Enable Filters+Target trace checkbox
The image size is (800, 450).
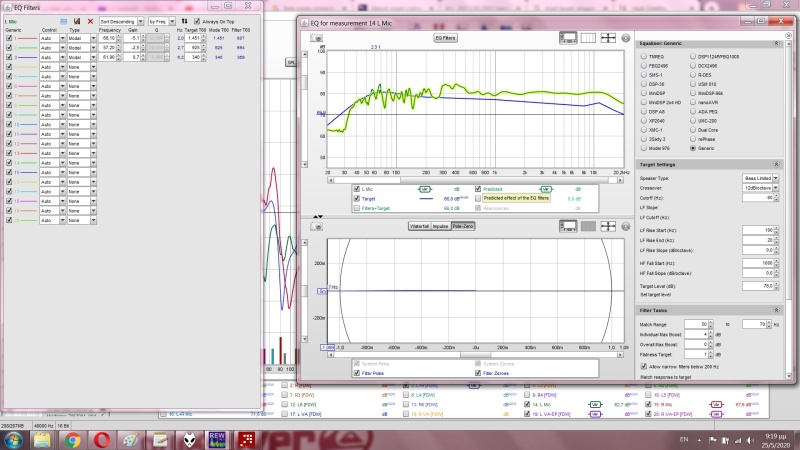tap(357, 209)
